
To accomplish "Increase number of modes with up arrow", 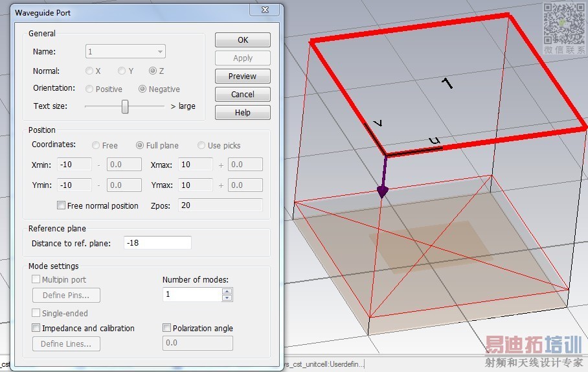I will [227, 291].
